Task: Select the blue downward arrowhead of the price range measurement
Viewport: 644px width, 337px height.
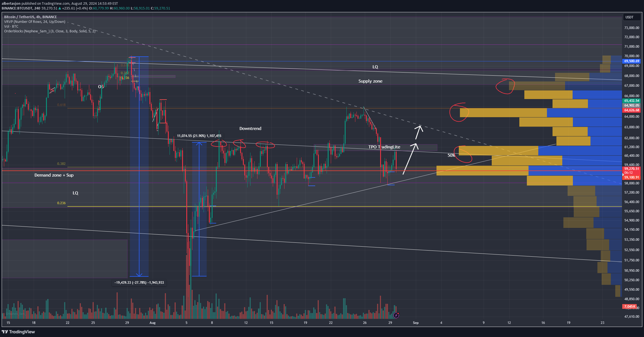Action: pos(139,275)
